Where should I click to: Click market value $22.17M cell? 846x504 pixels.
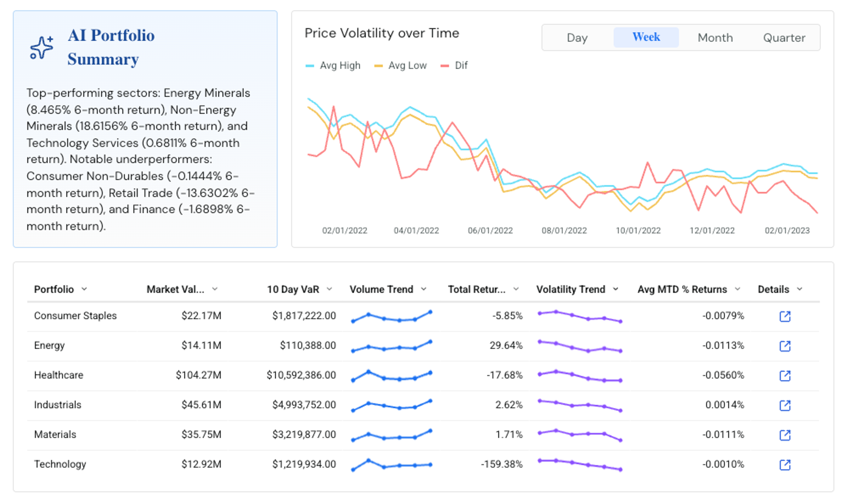[x=201, y=316]
